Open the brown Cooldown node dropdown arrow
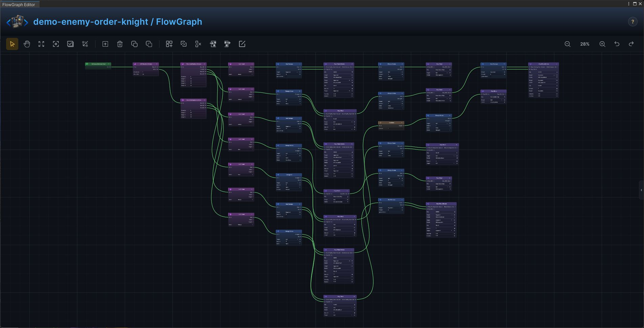 pyautogui.click(x=402, y=123)
